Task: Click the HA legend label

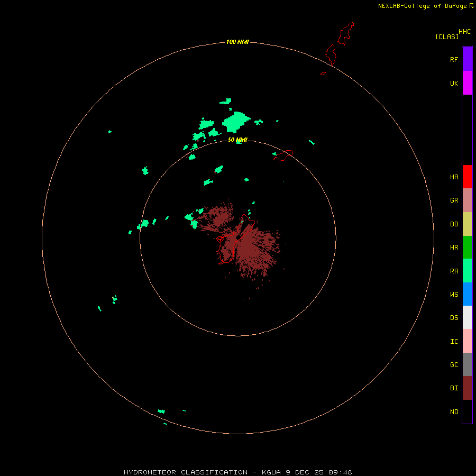Action: pos(454,177)
